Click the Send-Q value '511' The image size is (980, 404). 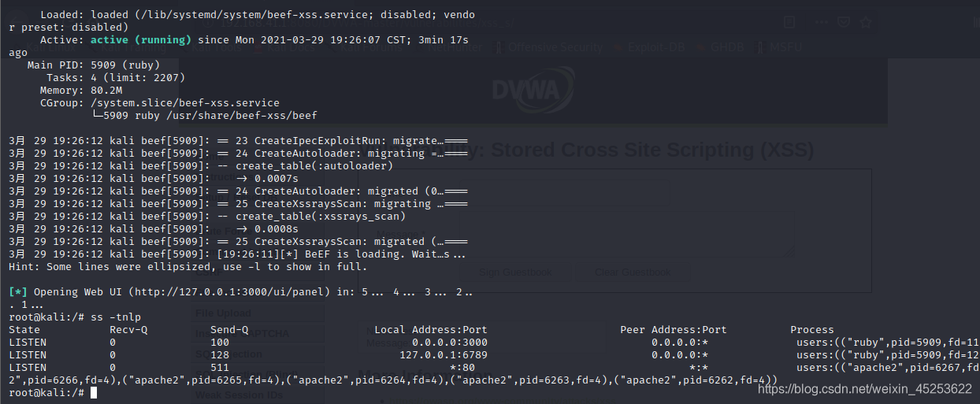click(x=220, y=367)
